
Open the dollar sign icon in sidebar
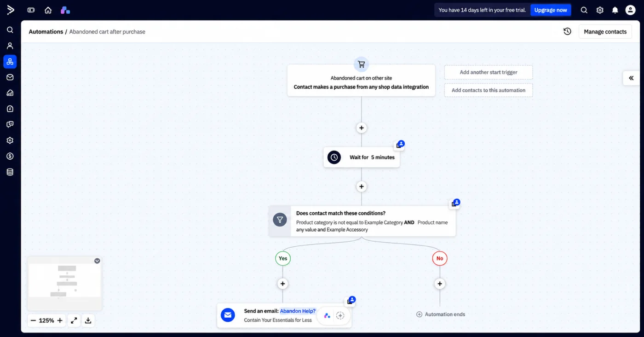tap(10, 156)
